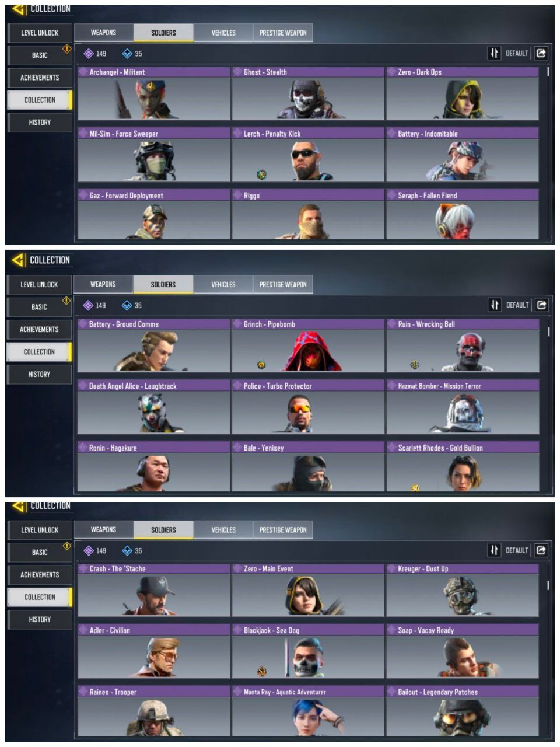Screen dimensions: 560x747
Task: Click the share icon above Zero - Dark Ops
Action: (541, 53)
